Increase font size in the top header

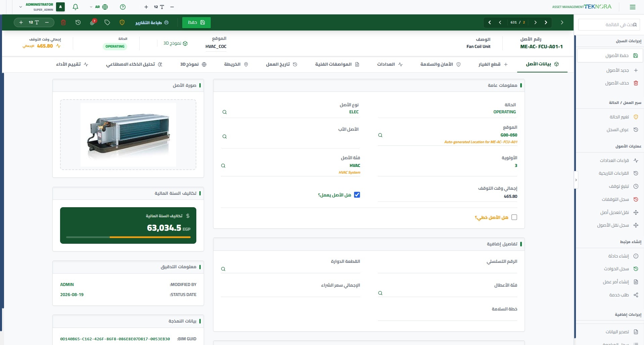coord(146,7)
